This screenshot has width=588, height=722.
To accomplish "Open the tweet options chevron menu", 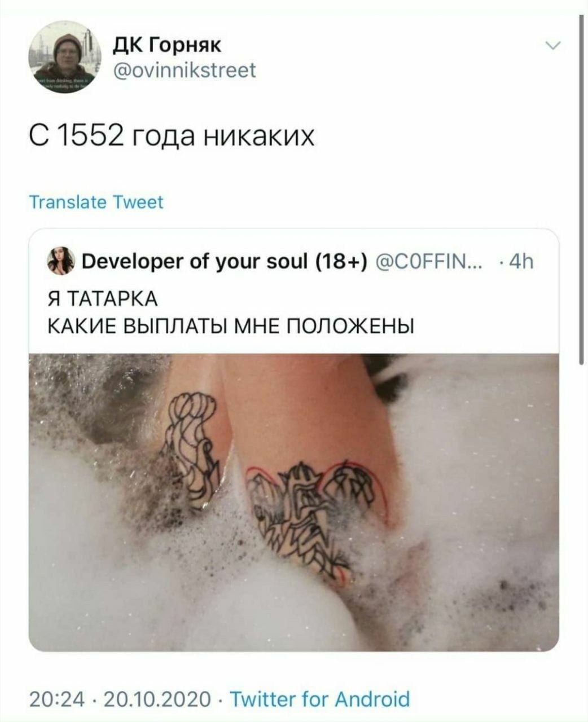I will click(x=554, y=46).
